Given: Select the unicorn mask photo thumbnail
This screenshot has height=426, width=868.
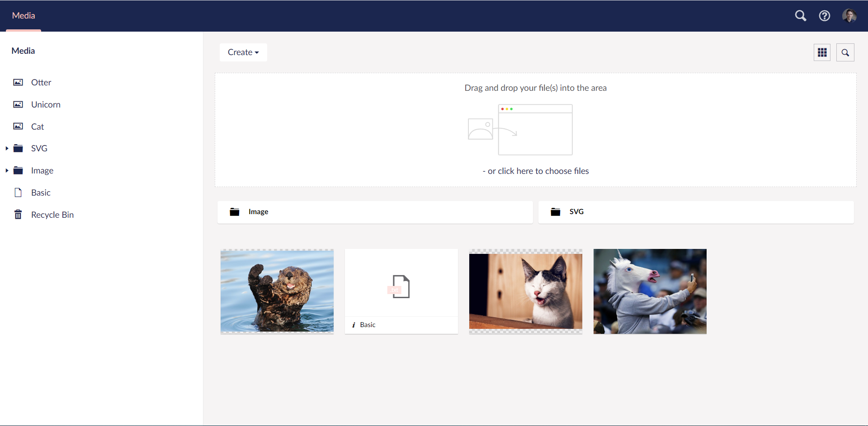Looking at the screenshot, I should (650, 291).
